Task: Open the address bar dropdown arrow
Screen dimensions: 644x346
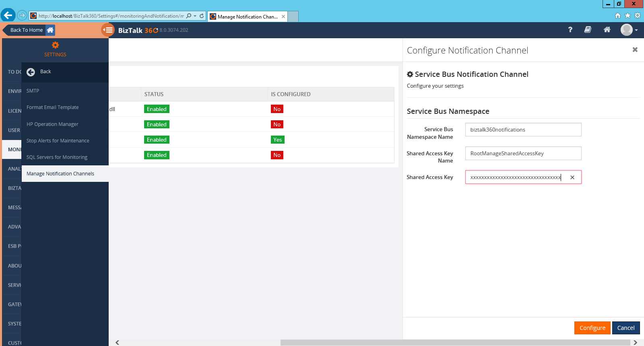Action: click(195, 16)
